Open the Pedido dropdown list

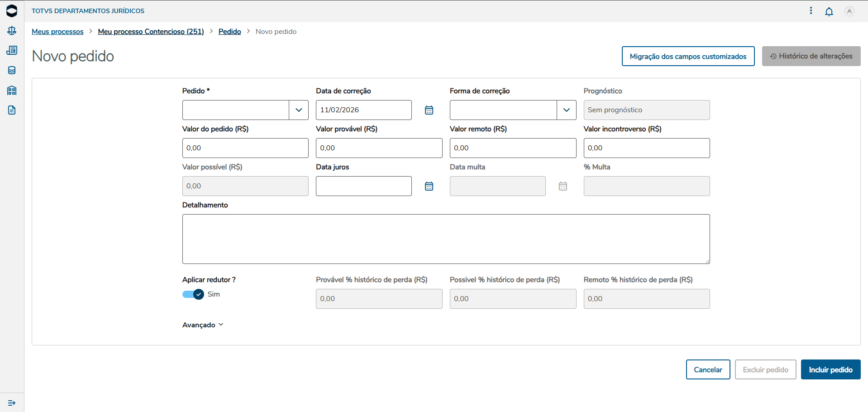pyautogui.click(x=299, y=110)
